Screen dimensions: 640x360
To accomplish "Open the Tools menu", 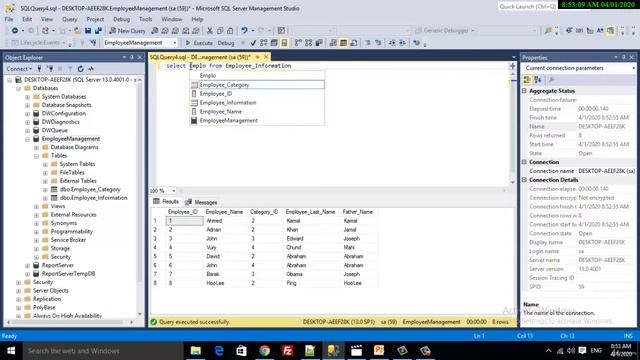I will point(145,19).
